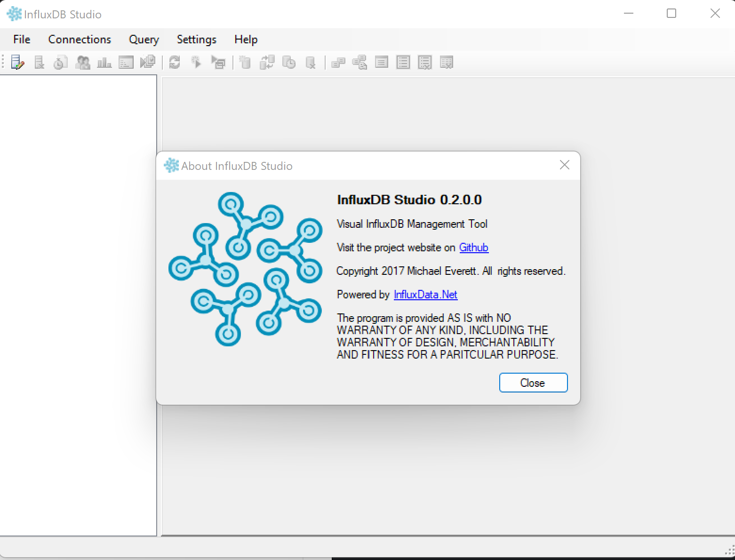Open the Query menu
Viewport: 735px width, 560px height.
coord(144,40)
